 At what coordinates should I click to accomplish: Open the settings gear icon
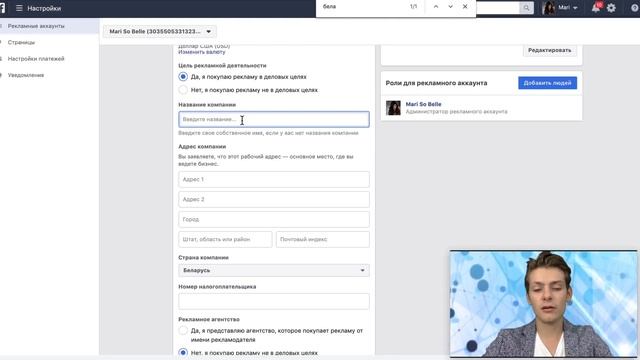pyautogui.click(x=611, y=8)
